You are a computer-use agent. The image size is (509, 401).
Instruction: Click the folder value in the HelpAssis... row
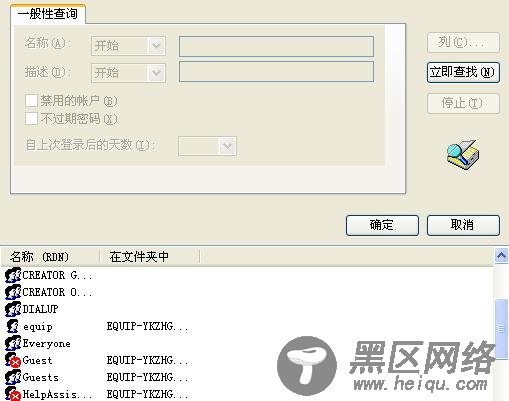[x=147, y=394]
